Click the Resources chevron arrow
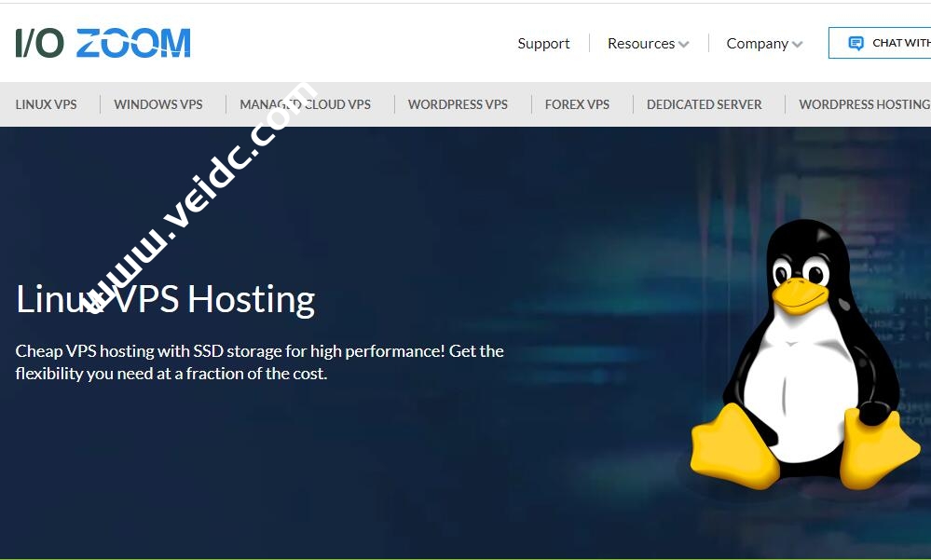Screen dimensions: 931x560 point(683,45)
